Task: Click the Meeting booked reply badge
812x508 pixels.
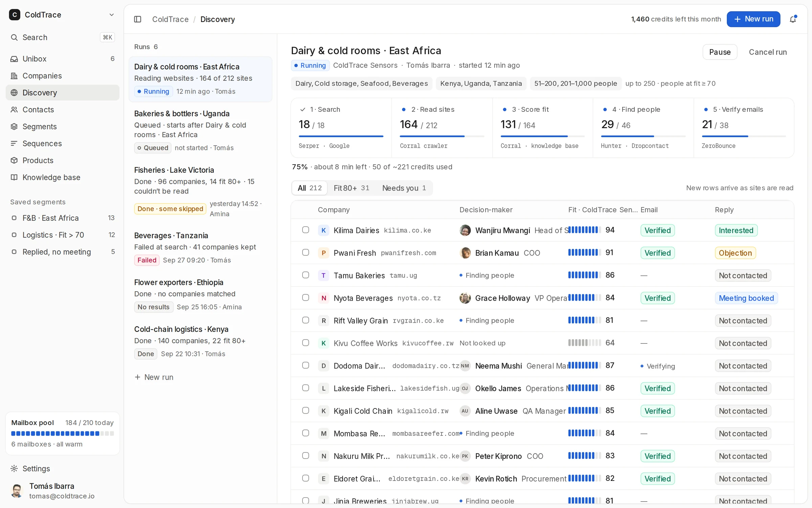Action: 746,298
